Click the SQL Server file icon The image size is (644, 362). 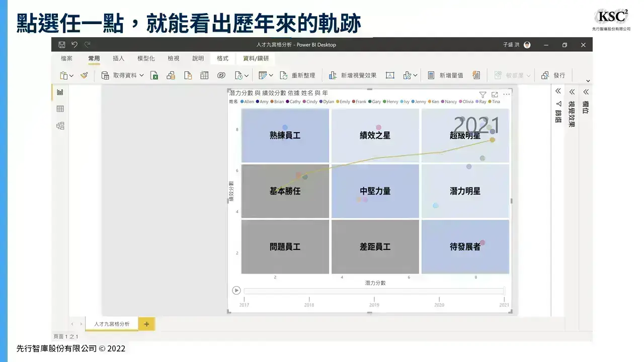click(x=188, y=75)
